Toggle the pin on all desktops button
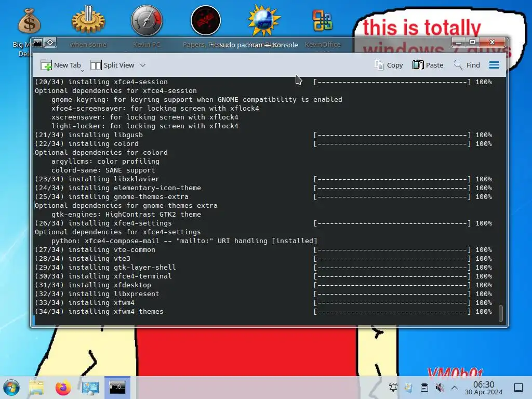The height and width of the screenshot is (399, 532). tap(50, 43)
